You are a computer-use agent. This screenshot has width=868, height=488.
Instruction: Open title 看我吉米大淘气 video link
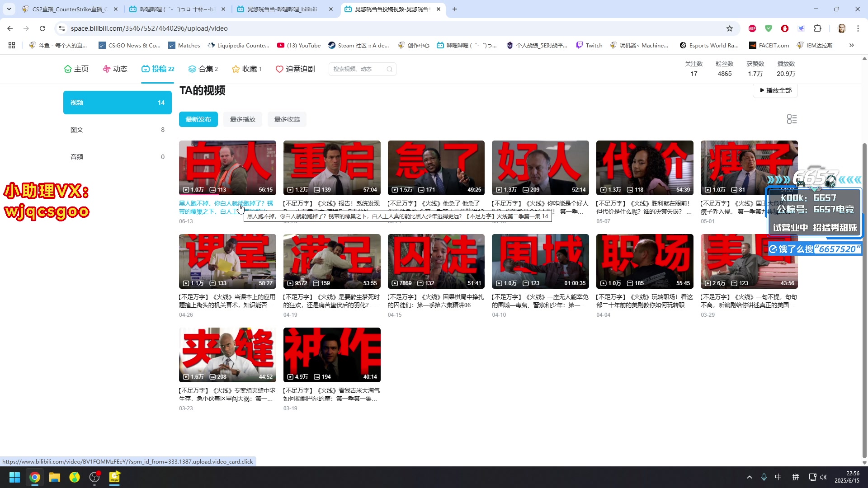click(x=332, y=394)
